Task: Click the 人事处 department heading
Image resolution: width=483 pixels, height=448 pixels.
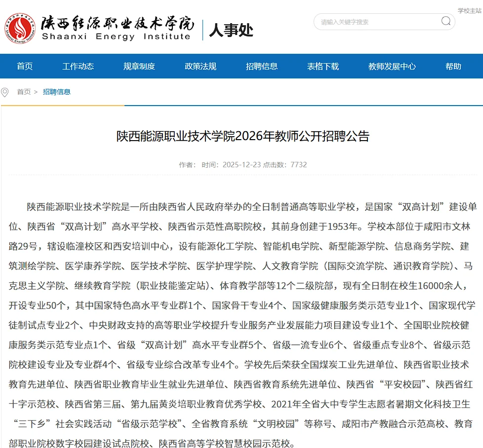Action: [x=231, y=30]
